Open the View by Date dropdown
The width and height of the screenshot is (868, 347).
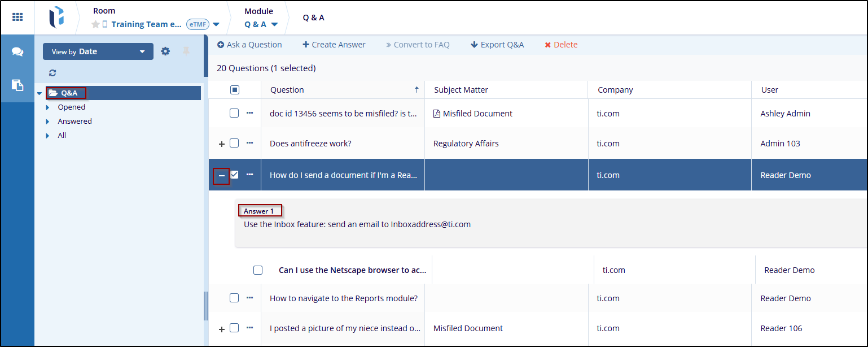[98, 51]
